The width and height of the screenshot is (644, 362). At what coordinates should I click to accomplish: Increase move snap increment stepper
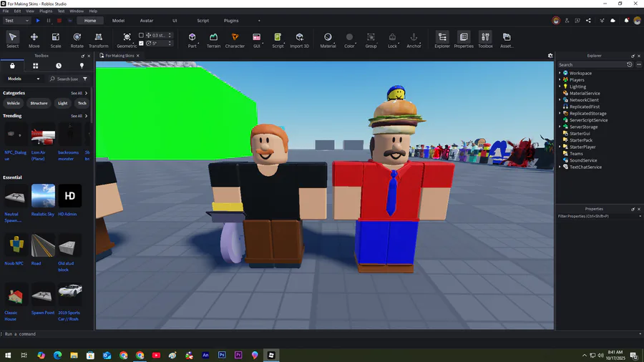170,34
